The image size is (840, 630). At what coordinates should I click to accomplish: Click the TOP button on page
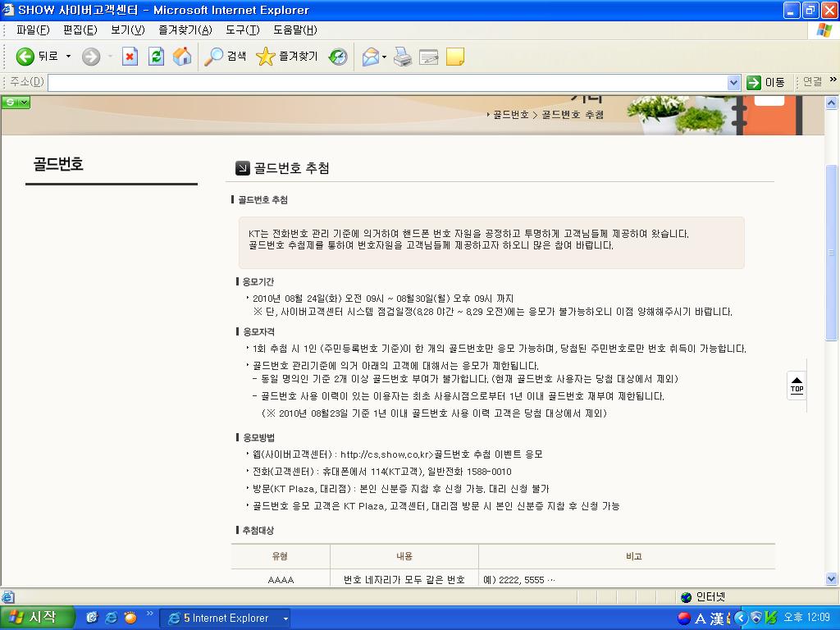(x=797, y=386)
